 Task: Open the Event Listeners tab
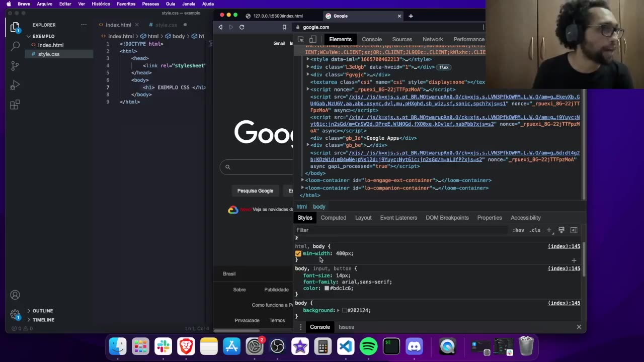398,218
